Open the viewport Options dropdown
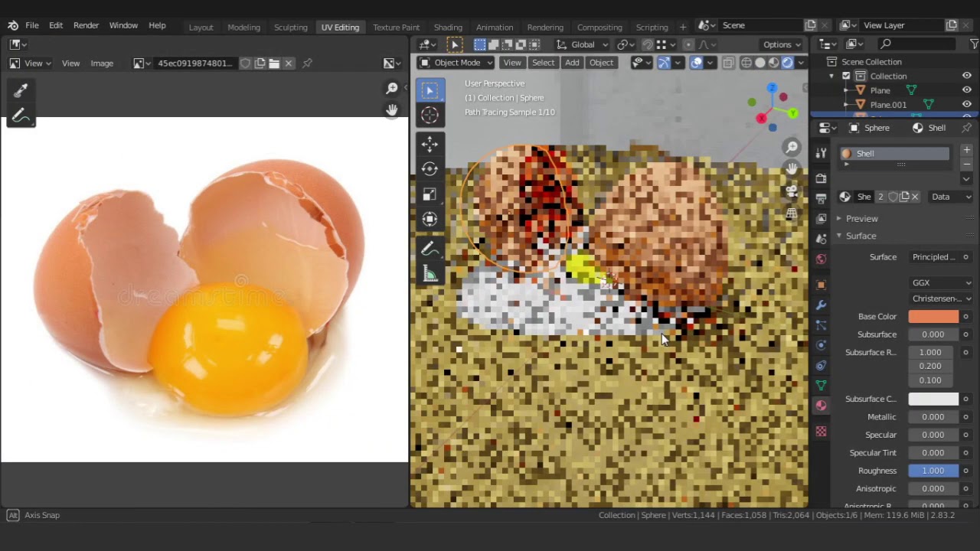Screen dimensions: 980x551 tap(781, 44)
